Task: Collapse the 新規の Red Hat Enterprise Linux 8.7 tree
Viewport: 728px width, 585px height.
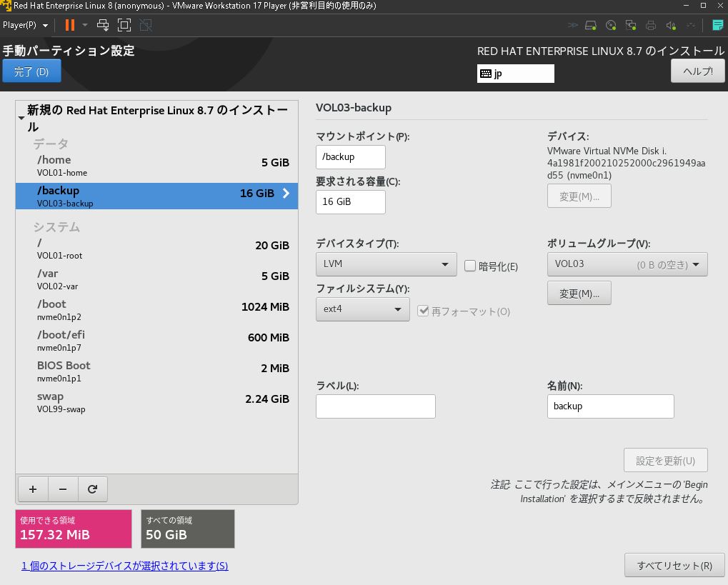Action: point(21,118)
